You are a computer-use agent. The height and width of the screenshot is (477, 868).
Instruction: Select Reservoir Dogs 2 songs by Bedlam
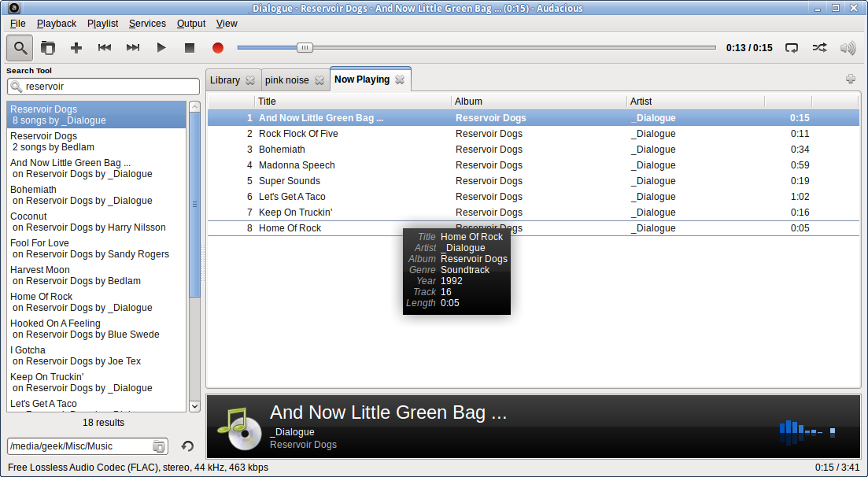97,142
